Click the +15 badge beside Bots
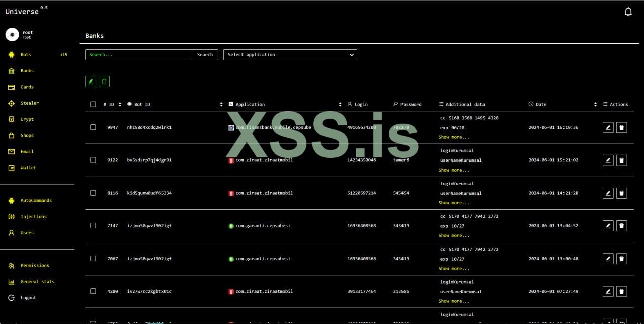 pos(63,55)
